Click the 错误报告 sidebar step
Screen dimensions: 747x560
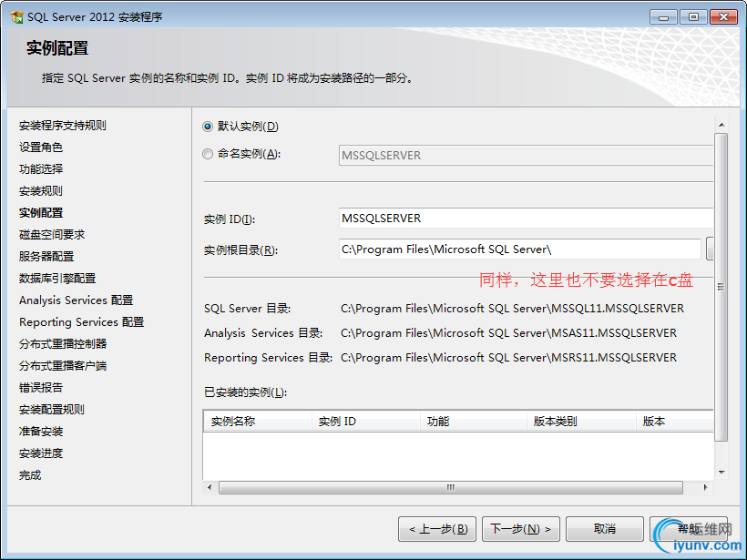41,388
